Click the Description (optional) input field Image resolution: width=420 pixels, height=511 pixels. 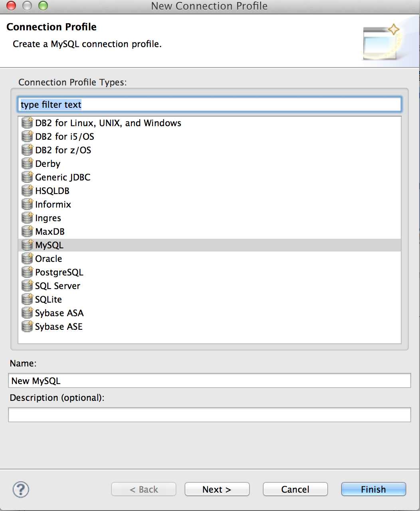210,415
